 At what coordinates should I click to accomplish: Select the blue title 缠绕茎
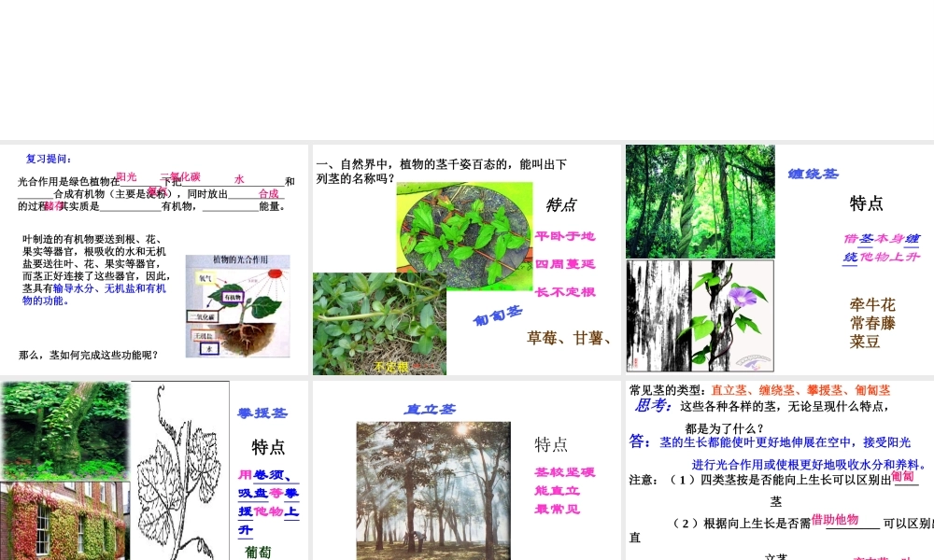[814, 174]
